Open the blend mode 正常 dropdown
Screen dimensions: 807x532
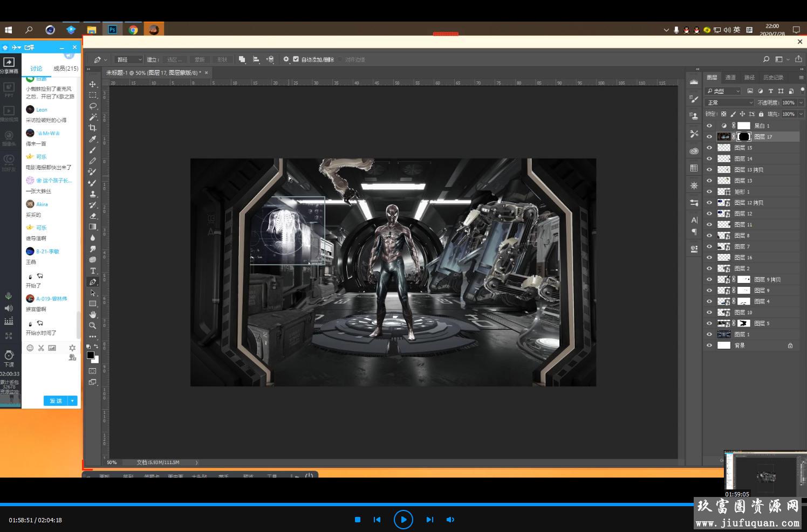[729, 102]
